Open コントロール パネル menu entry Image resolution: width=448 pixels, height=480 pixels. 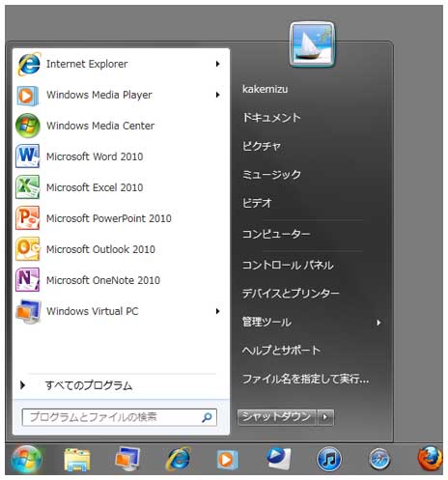(x=288, y=265)
